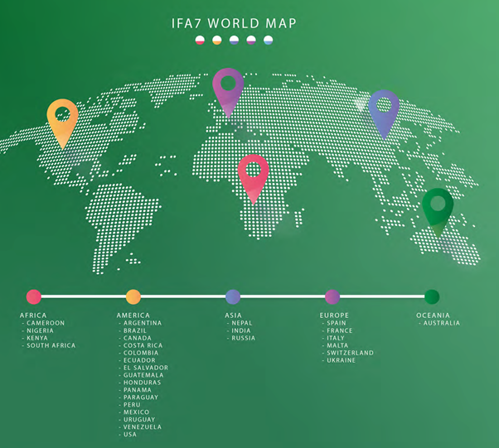Select the purple Europe timeline dot
The height and width of the screenshot is (448, 499).
tap(332, 297)
